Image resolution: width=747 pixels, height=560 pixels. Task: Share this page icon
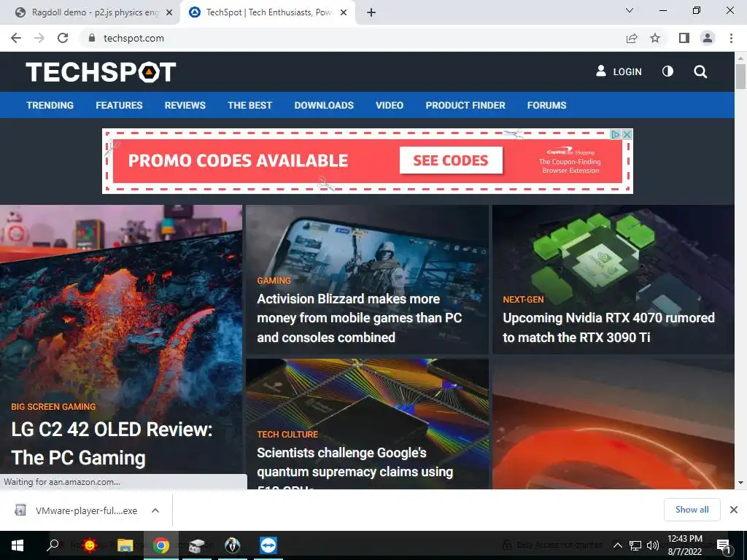coord(632,38)
